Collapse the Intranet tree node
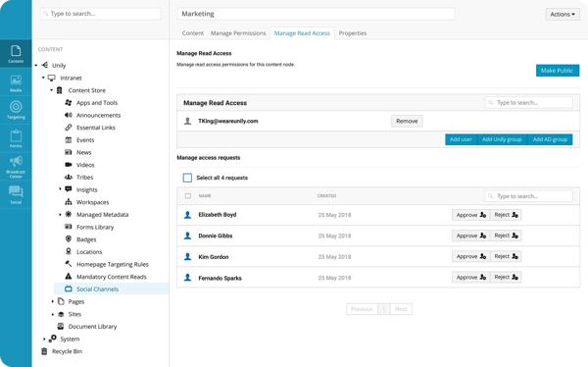 point(43,78)
